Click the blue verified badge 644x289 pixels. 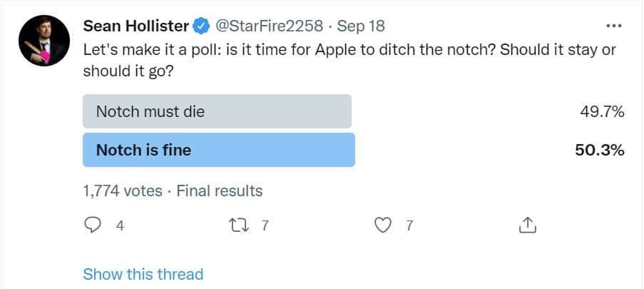[x=201, y=26]
